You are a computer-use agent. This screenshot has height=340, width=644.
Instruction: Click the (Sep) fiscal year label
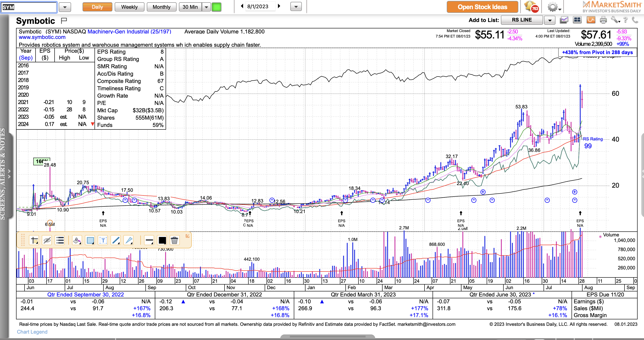click(x=26, y=58)
